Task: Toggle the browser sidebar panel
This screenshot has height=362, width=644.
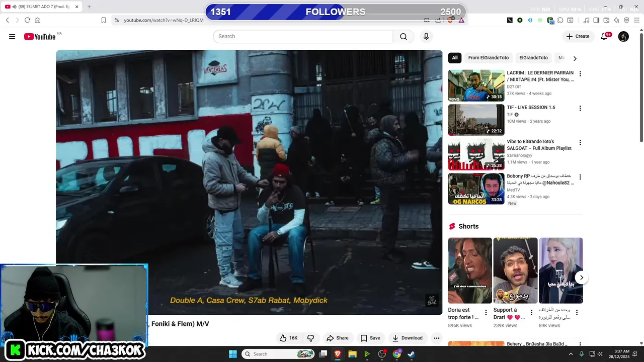Action: tap(596, 20)
